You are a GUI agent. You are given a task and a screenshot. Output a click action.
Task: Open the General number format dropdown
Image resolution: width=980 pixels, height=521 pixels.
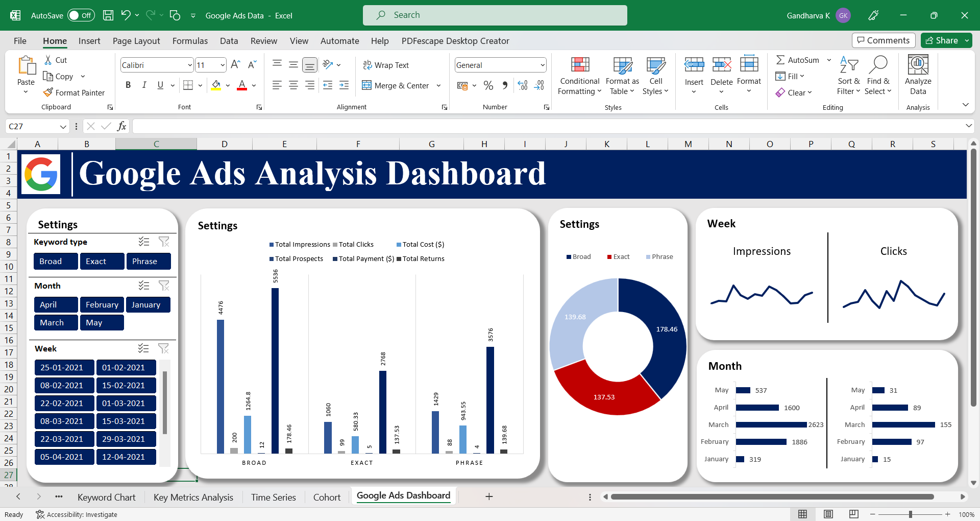click(x=542, y=65)
